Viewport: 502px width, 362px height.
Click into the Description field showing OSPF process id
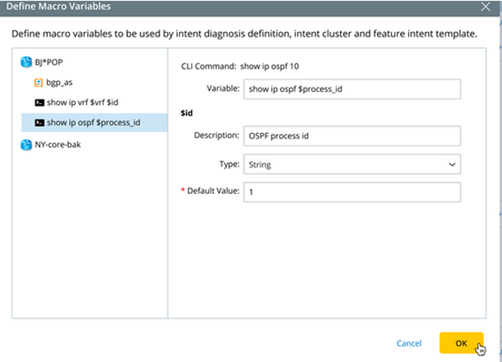pos(352,136)
